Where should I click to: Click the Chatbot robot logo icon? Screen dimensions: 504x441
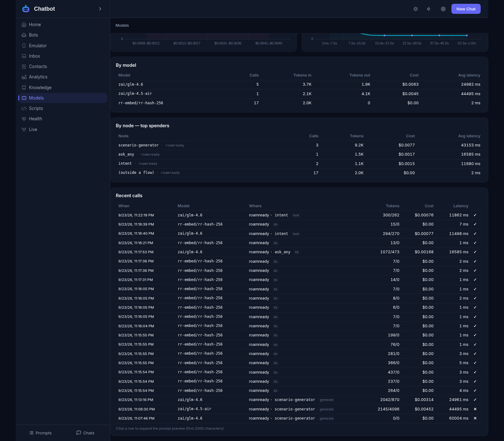click(26, 9)
